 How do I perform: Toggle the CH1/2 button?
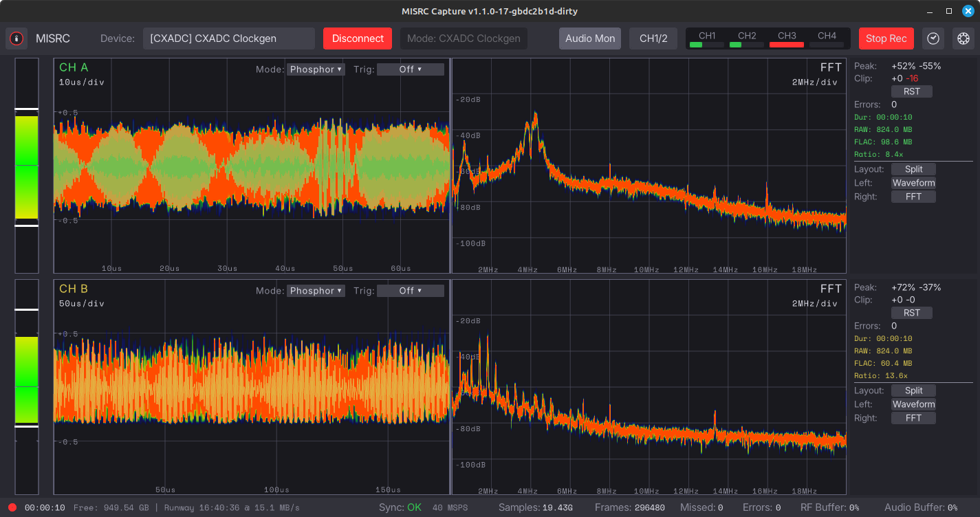[x=653, y=38]
